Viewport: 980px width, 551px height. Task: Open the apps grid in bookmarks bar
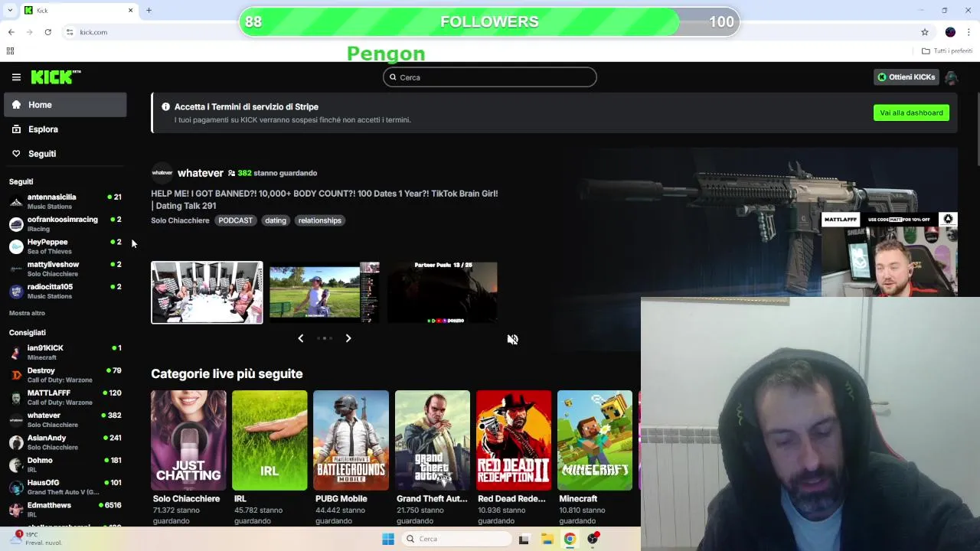click(x=10, y=51)
